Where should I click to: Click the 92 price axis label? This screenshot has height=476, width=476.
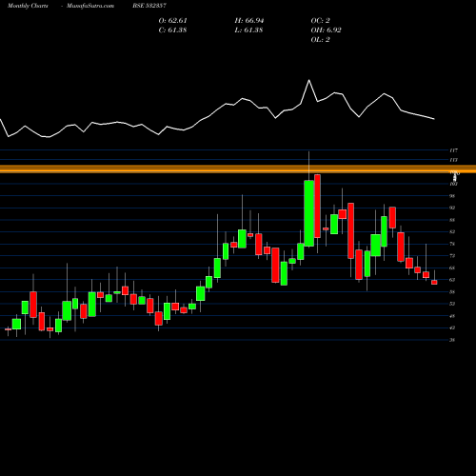(452, 208)
